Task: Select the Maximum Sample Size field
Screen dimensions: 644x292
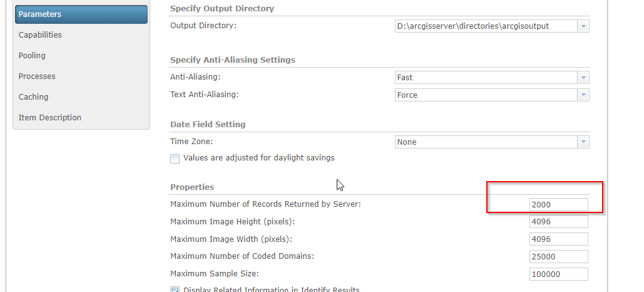Action: (559, 274)
